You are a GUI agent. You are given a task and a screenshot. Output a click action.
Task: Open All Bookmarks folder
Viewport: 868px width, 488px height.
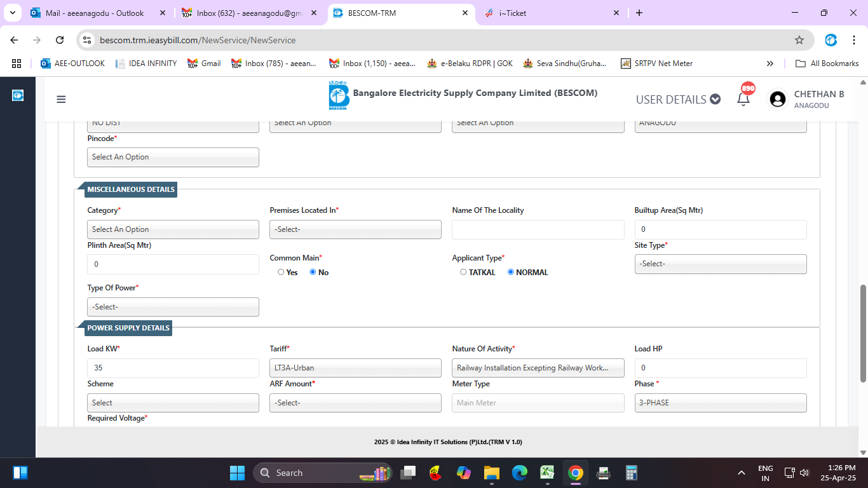(827, 64)
